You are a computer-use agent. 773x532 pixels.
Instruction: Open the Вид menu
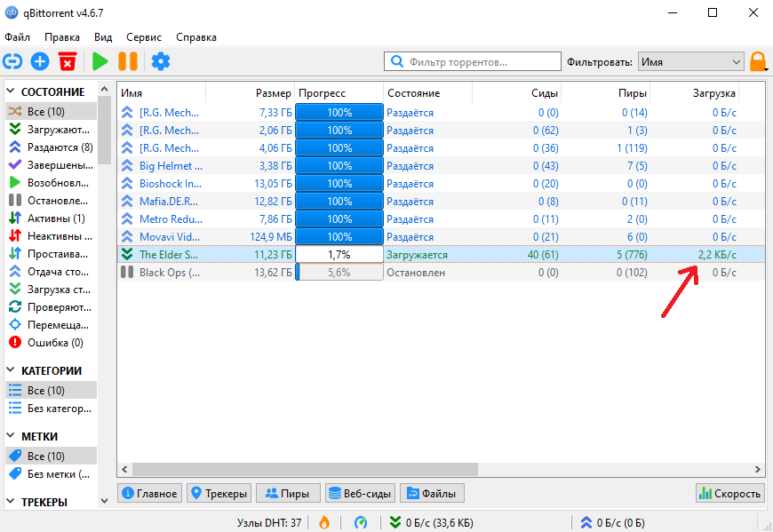103,37
